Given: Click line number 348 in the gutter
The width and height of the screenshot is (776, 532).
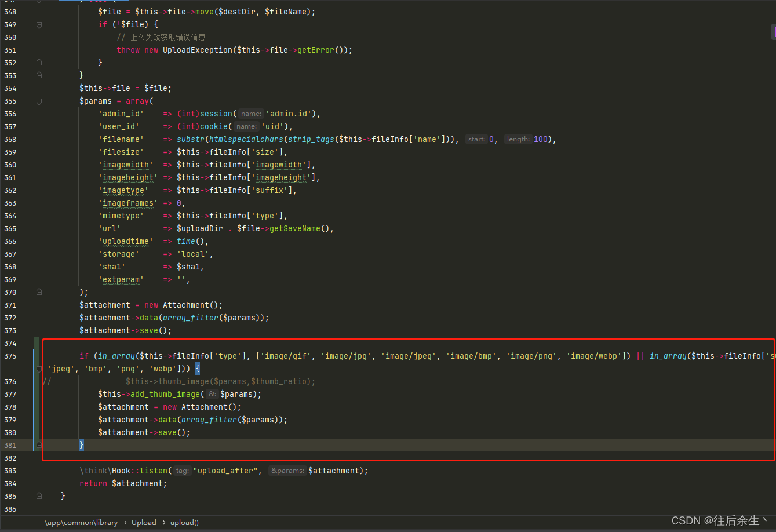Looking at the screenshot, I should [10, 12].
